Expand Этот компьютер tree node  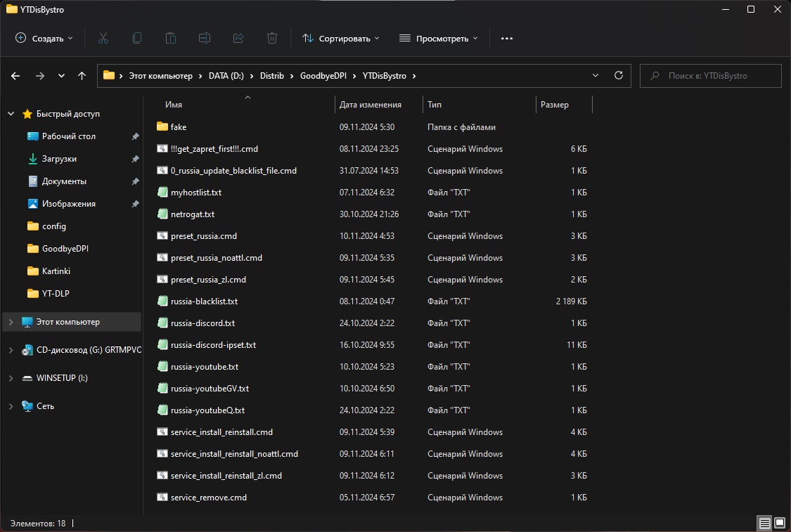coord(11,322)
